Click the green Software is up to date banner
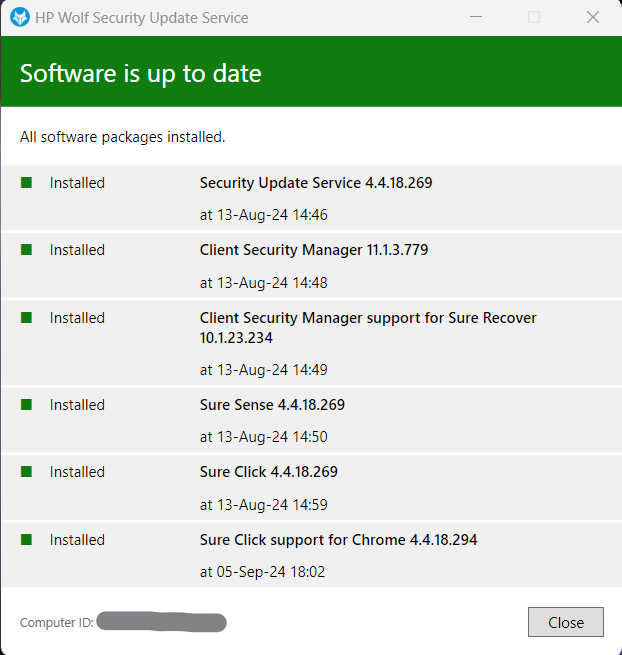The image size is (622, 655). coord(310,73)
